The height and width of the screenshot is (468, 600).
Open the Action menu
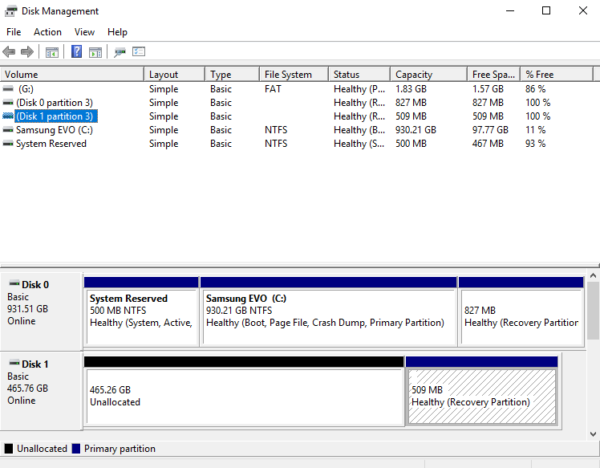47,32
